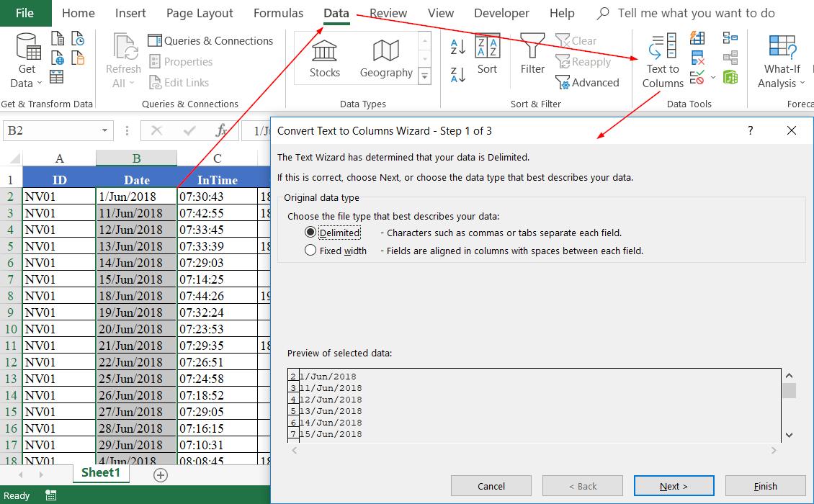Click the Next button in wizard
The width and height of the screenshot is (814, 504).
pyautogui.click(x=674, y=486)
